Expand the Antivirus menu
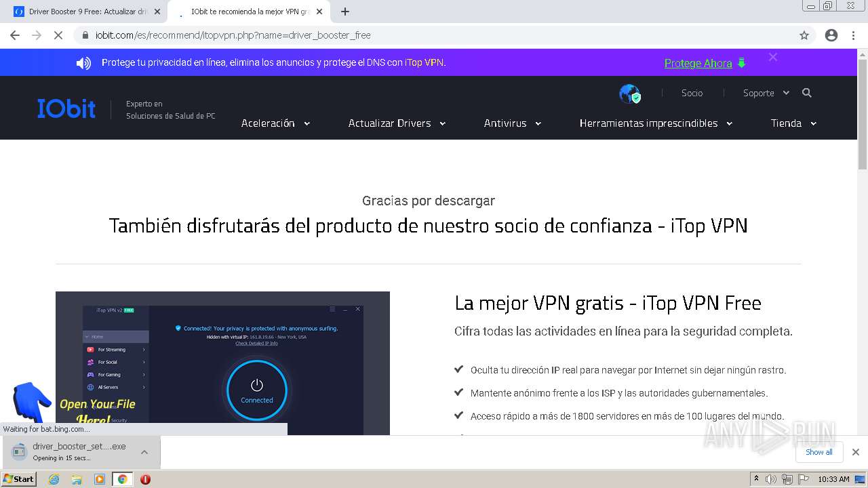 click(x=513, y=123)
